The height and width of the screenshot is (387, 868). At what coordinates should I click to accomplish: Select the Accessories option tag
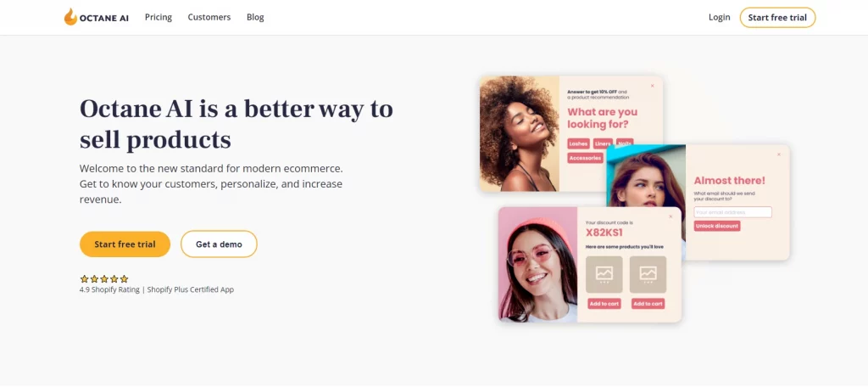point(585,158)
